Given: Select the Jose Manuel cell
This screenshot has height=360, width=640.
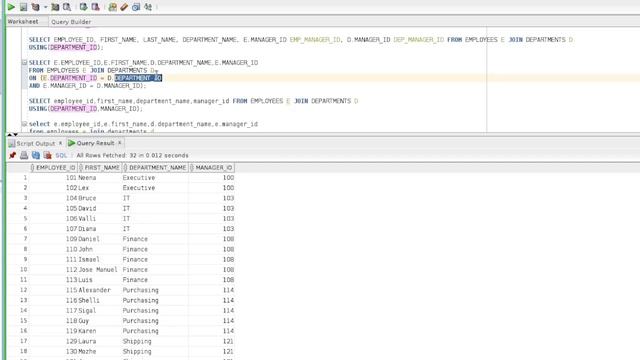Looking at the screenshot, I should pos(100,270).
